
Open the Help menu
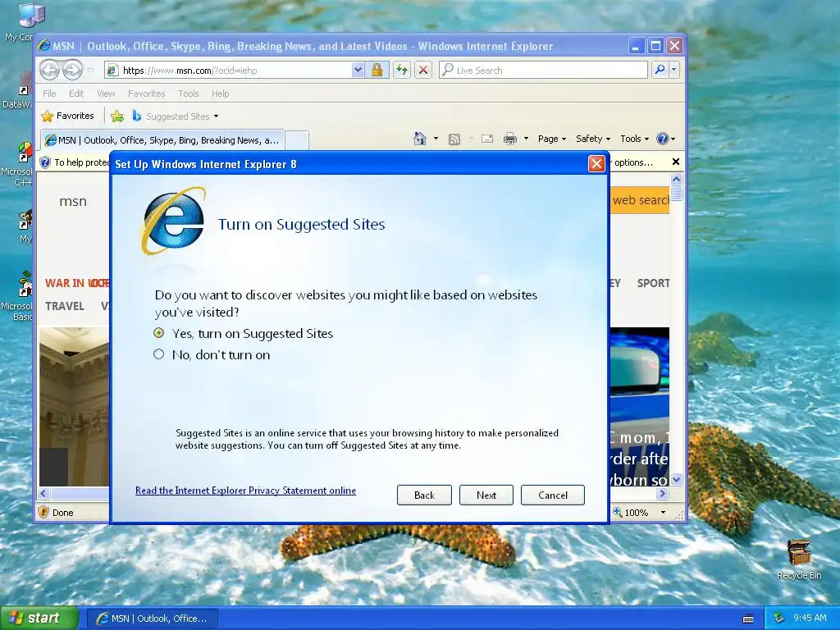[220, 94]
